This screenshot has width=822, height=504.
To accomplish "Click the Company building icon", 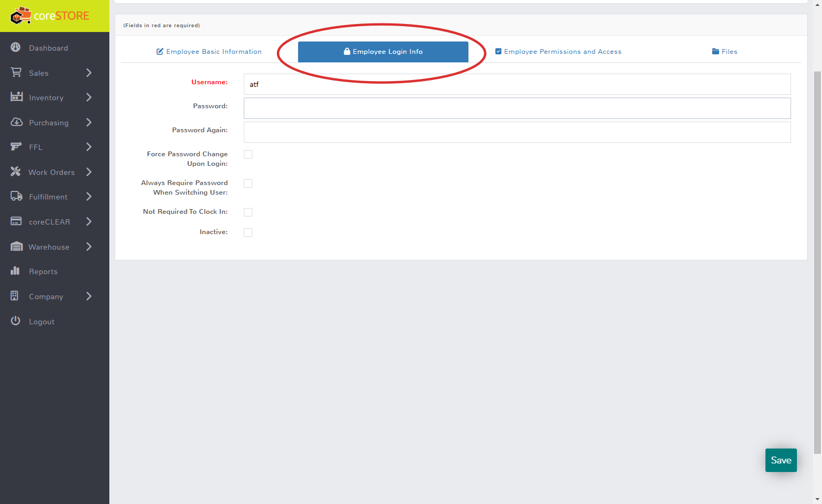I will (14, 296).
